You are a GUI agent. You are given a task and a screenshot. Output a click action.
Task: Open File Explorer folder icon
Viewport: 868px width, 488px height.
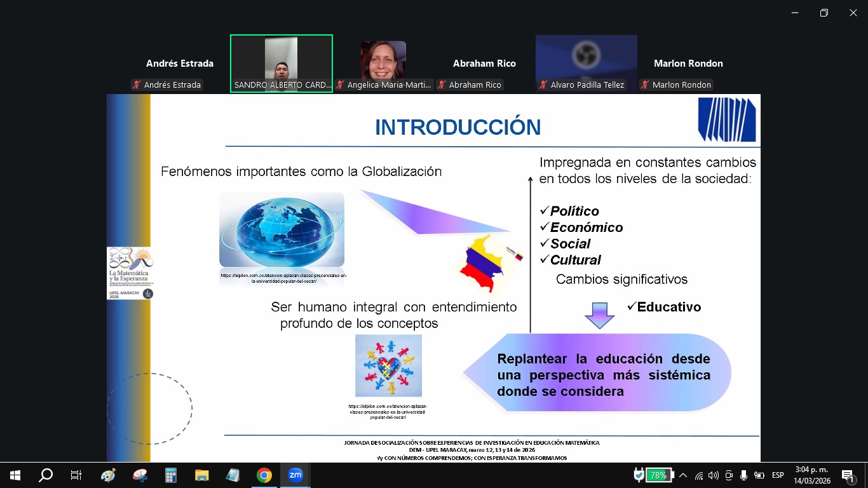pyautogui.click(x=202, y=475)
